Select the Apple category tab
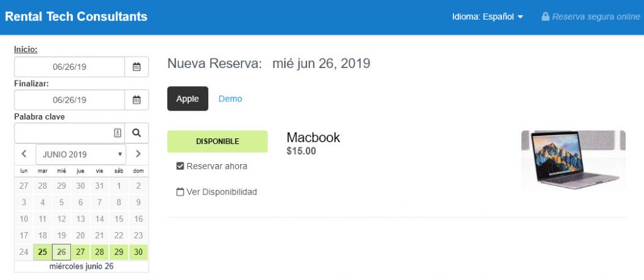This screenshot has height=280, width=644. pos(187,99)
